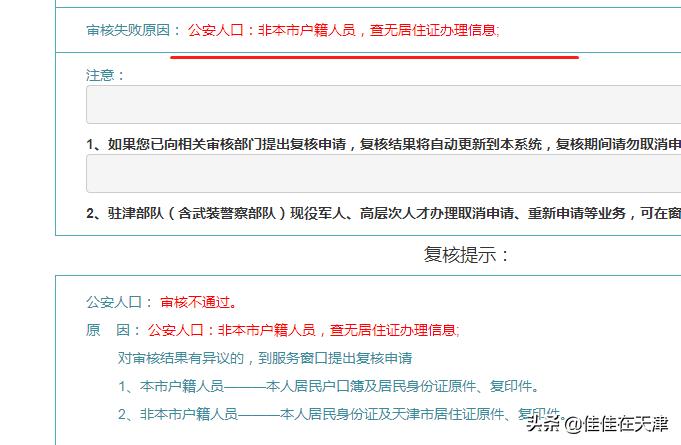Viewport: 681px width, 445px height.
Task: Click the gray box below note 1
Action: (383, 173)
